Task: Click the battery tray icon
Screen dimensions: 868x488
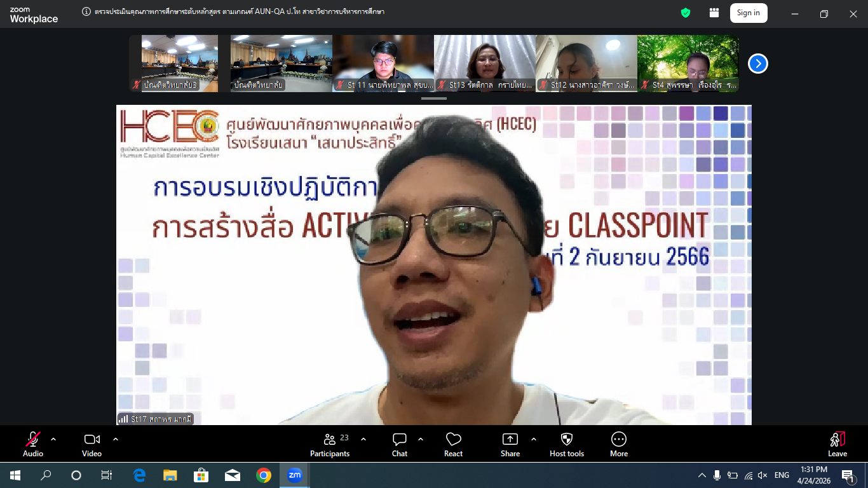Action: pyautogui.click(x=733, y=475)
